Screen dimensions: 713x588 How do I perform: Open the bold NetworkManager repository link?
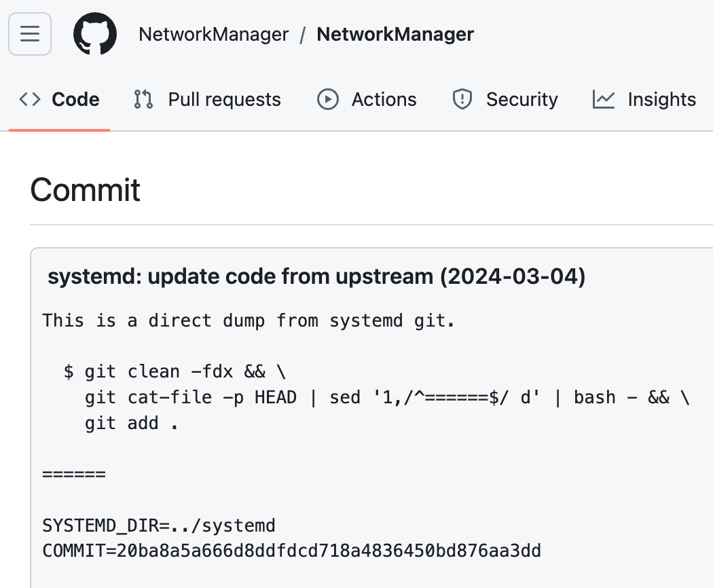pos(395,34)
